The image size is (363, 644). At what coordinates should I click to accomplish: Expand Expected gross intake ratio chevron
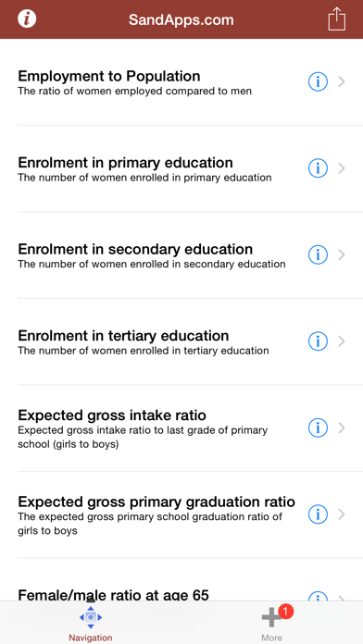coord(342,428)
